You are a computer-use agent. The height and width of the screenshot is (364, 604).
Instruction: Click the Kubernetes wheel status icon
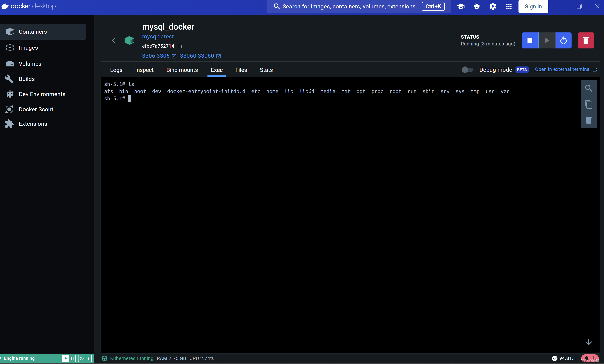[x=104, y=358]
